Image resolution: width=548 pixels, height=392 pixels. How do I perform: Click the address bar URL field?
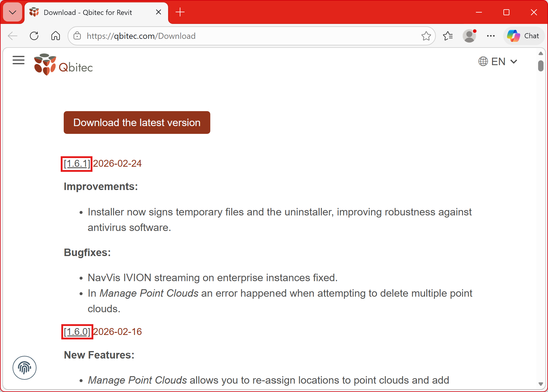pyautogui.click(x=239, y=36)
